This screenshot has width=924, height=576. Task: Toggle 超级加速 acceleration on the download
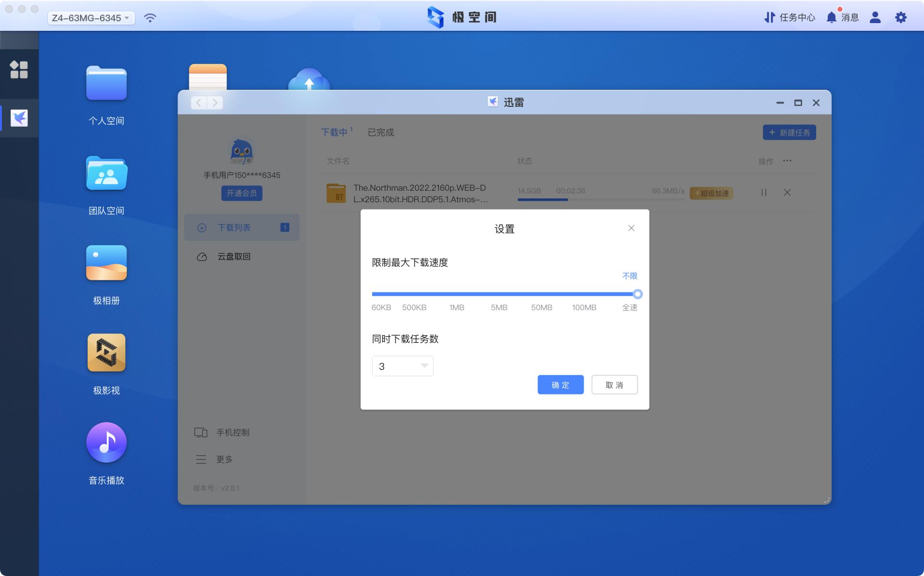711,193
